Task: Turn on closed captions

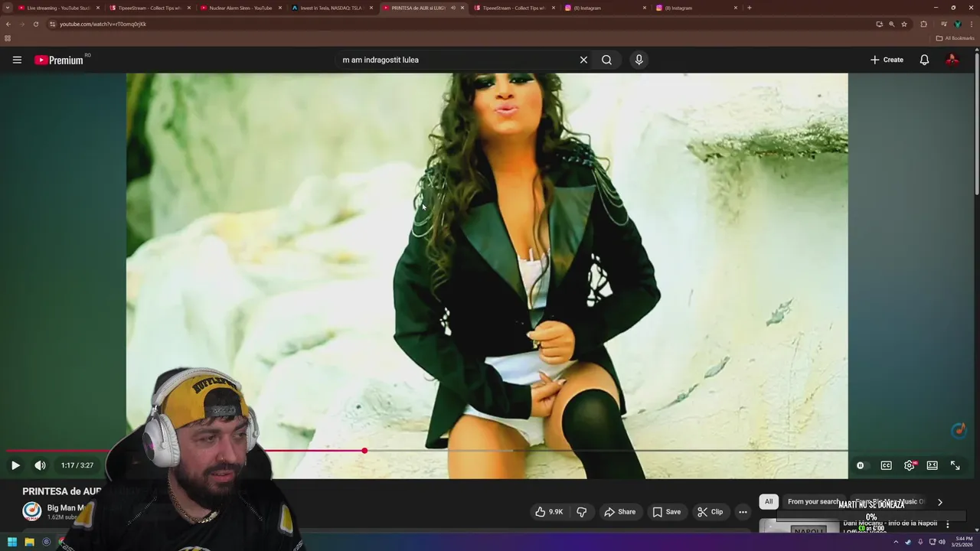Action: [886, 465]
